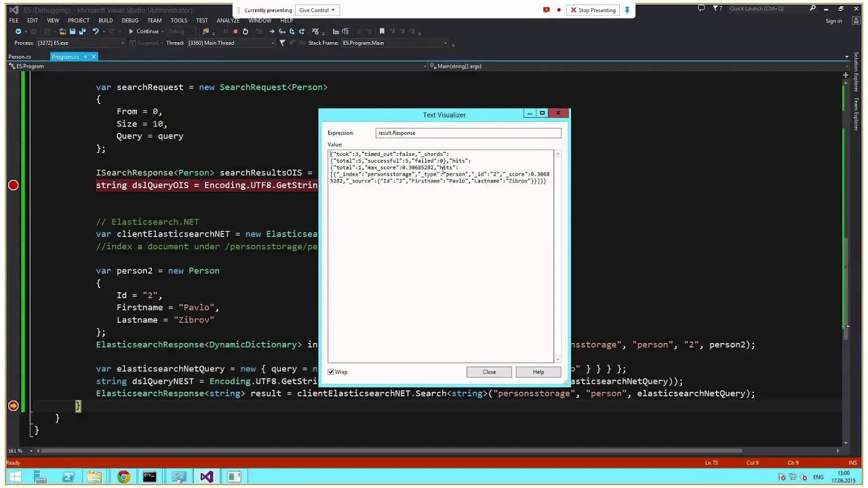Click the File Explorer taskbar icon

click(x=95, y=477)
